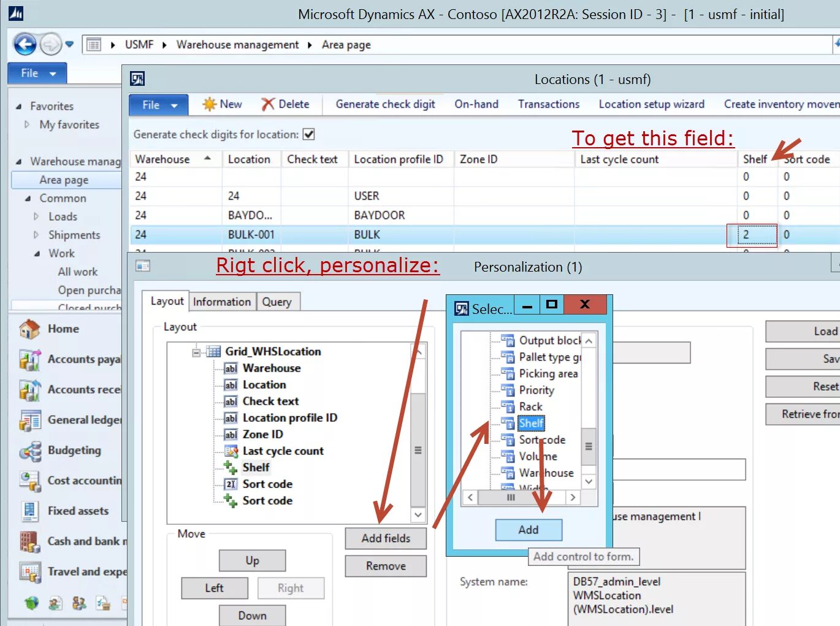The width and height of the screenshot is (840, 626).
Task: Switch to the Query tab
Action: tap(277, 302)
